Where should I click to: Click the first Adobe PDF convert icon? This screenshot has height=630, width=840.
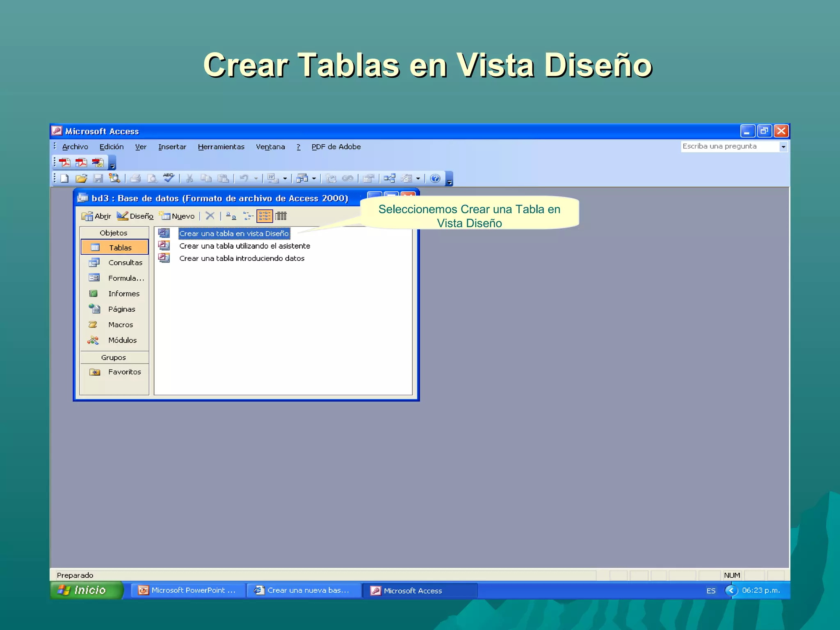pos(64,162)
